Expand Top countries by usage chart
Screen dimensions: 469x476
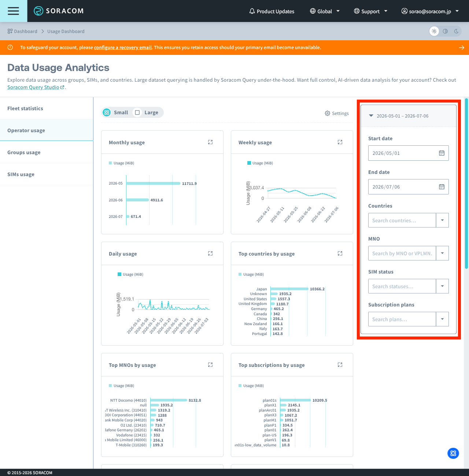coord(340,253)
